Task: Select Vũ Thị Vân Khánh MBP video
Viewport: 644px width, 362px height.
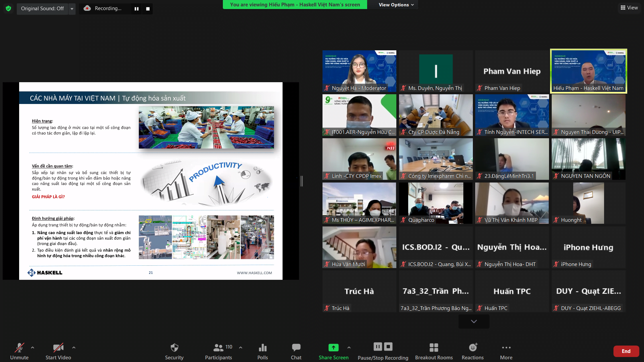Action: coord(512,203)
